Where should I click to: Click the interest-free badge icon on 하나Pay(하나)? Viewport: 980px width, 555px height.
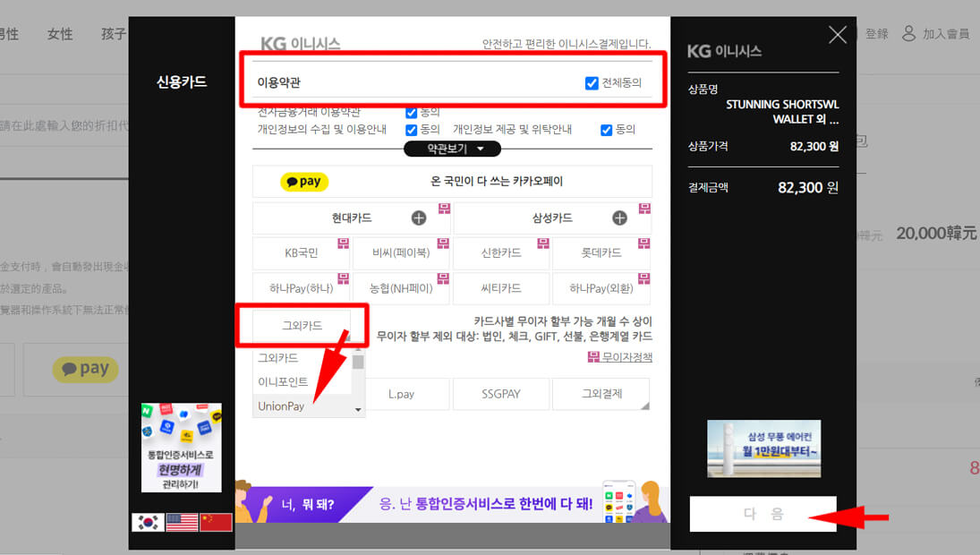(x=344, y=278)
